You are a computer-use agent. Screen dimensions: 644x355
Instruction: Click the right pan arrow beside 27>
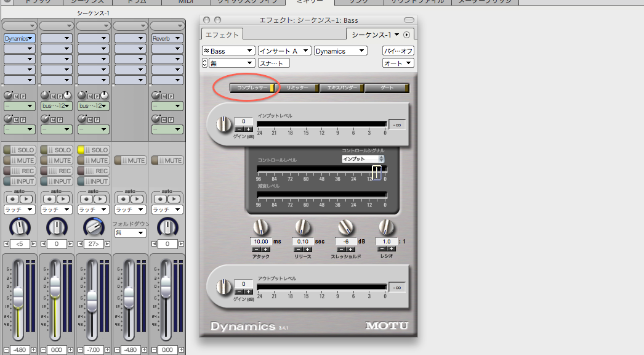click(107, 244)
